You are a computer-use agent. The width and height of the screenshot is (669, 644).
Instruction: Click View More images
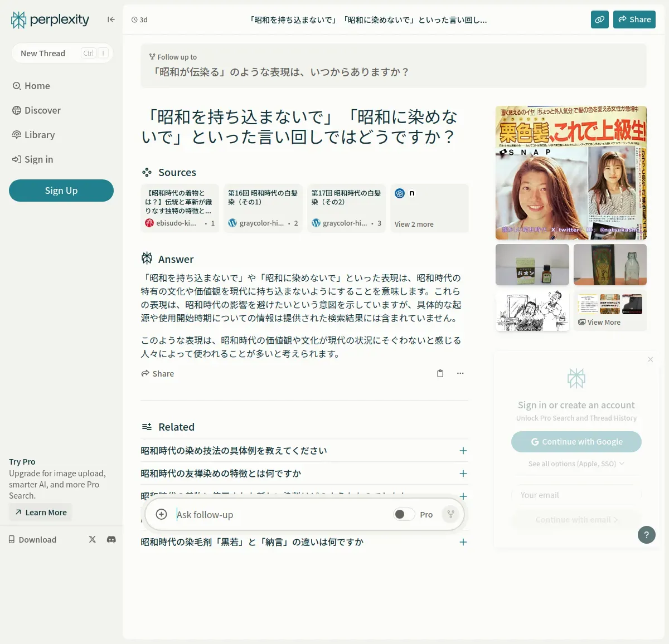click(610, 310)
